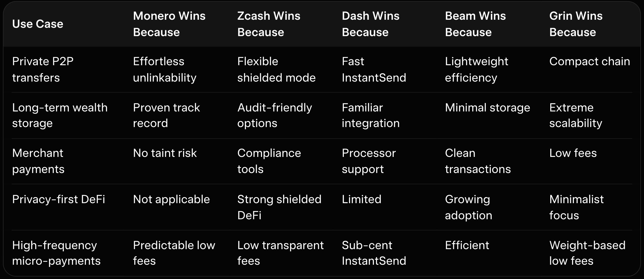
Task: Click the Weight-based low fees cell
Action: (587, 253)
